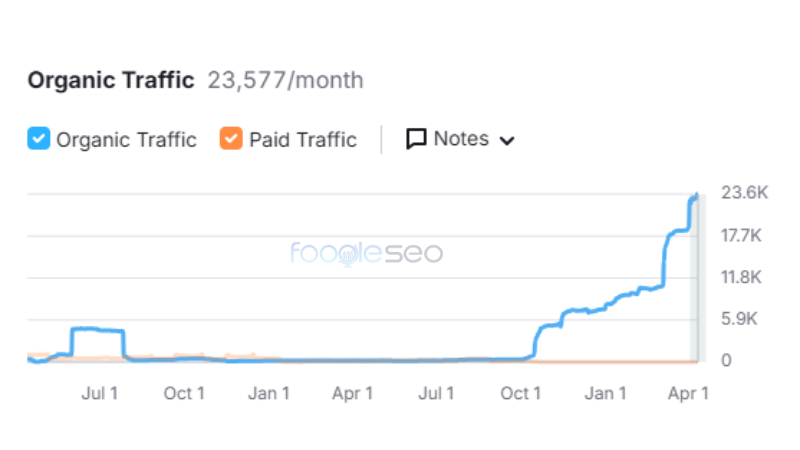Click the 5.9K y-axis label
The width and height of the screenshot is (800, 450).
pos(742,319)
